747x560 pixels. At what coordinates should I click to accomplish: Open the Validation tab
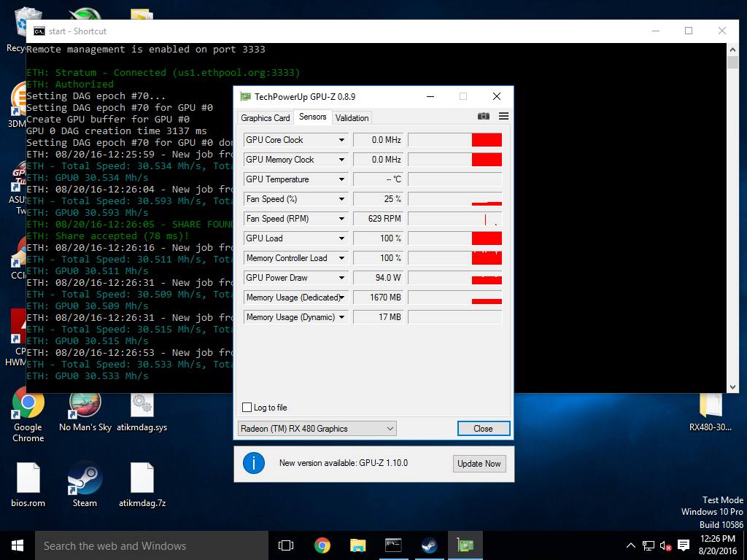click(x=352, y=117)
